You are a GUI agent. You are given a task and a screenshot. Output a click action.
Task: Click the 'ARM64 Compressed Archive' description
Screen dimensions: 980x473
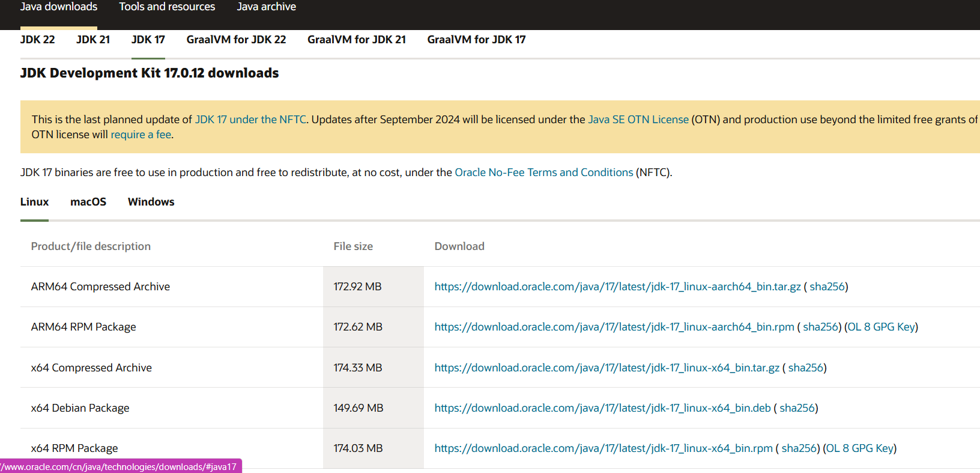[100, 287]
